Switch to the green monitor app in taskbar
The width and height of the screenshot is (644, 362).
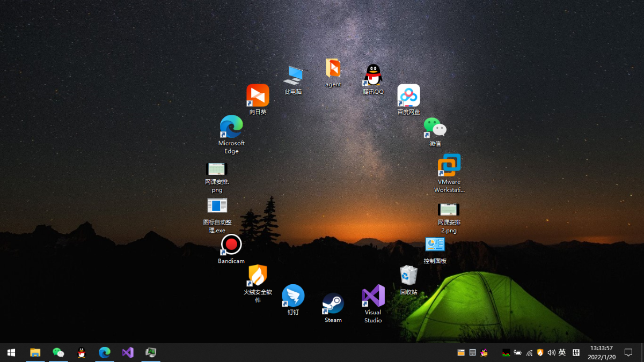151,352
